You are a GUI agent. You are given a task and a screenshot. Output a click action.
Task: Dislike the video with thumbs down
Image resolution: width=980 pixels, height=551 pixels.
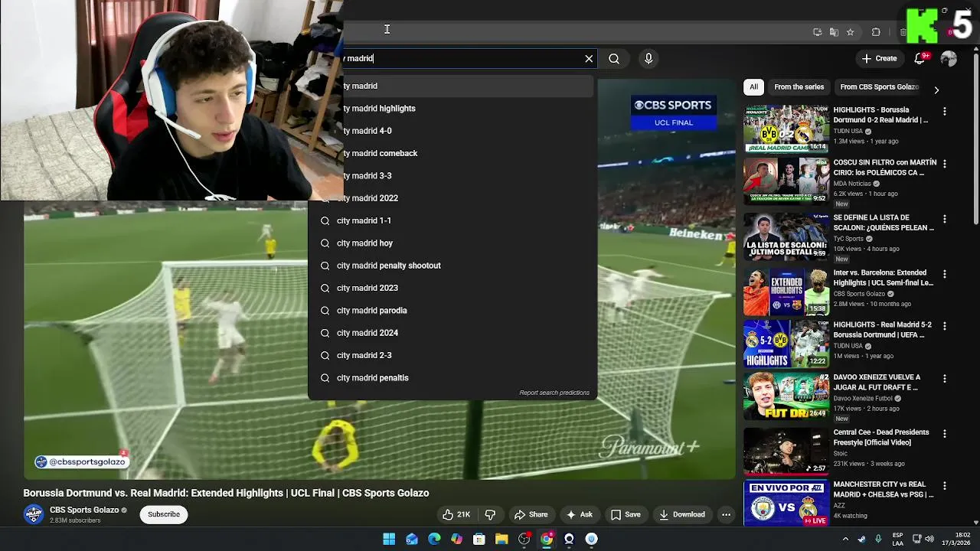[x=491, y=514]
